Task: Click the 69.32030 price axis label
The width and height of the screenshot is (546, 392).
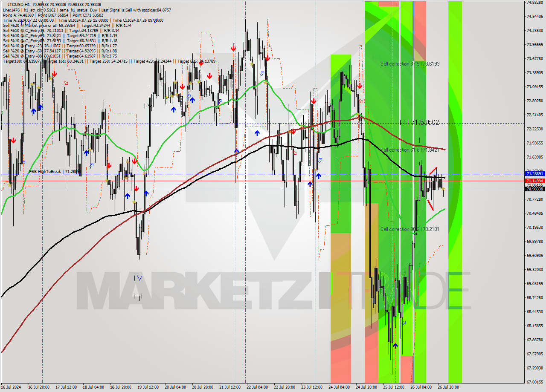Action: coord(534,269)
